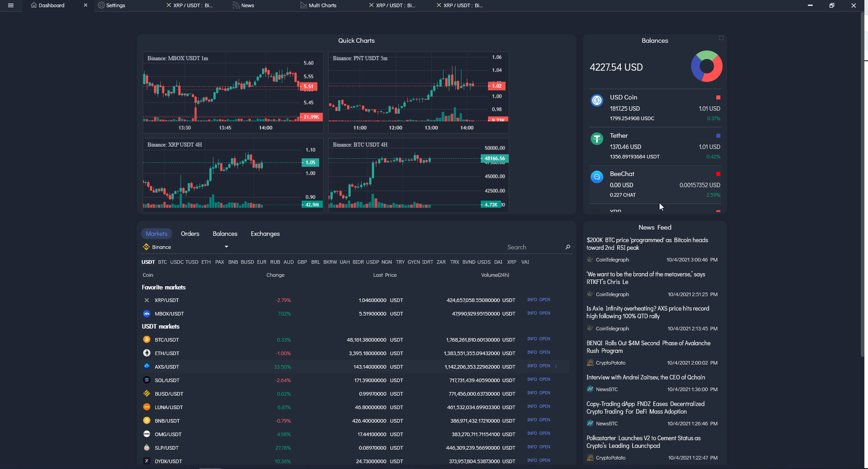Open the Multi Charts tab
Screen dimensions: 868x469
point(318,5)
